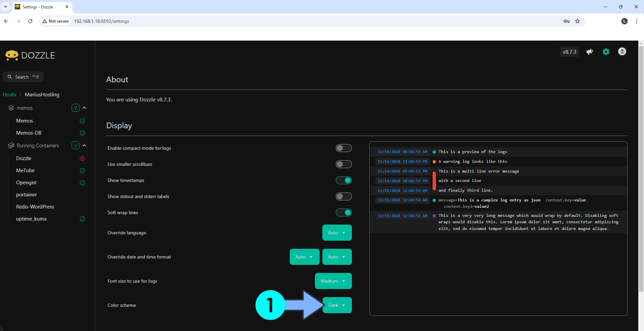Select the Redis-WordPress container
The width and height of the screenshot is (644, 331).
pos(35,207)
